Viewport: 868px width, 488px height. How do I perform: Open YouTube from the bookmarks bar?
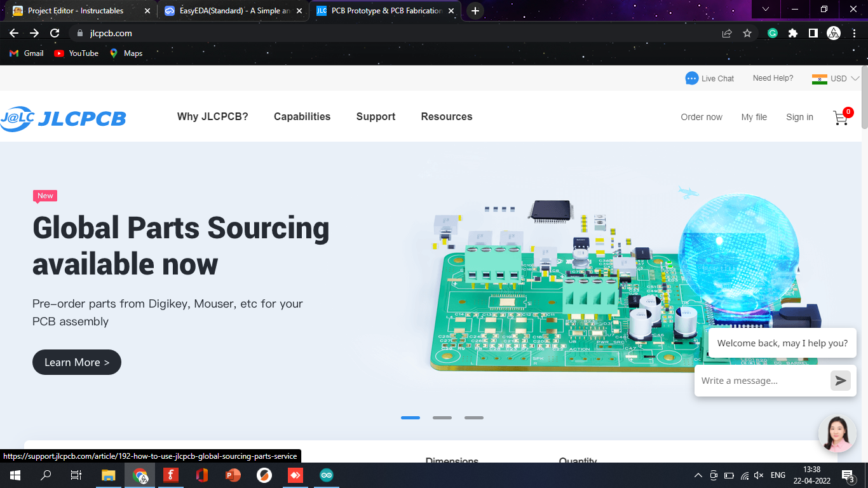tap(76, 53)
